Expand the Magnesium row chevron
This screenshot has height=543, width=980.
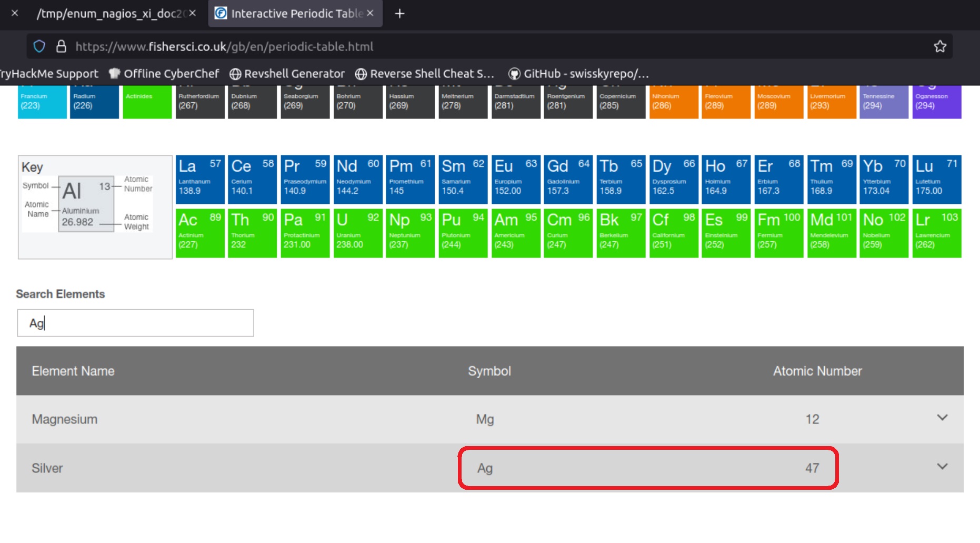coord(942,418)
